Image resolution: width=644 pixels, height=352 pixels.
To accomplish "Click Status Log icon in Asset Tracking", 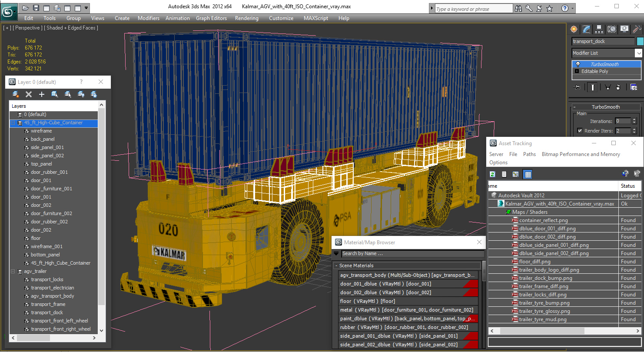I will (x=504, y=174).
